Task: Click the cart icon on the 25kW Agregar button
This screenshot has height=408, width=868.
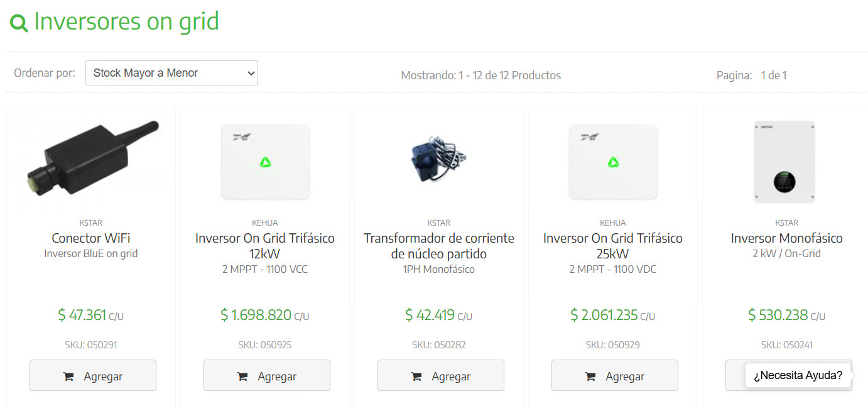Action: [x=590, y=377]
